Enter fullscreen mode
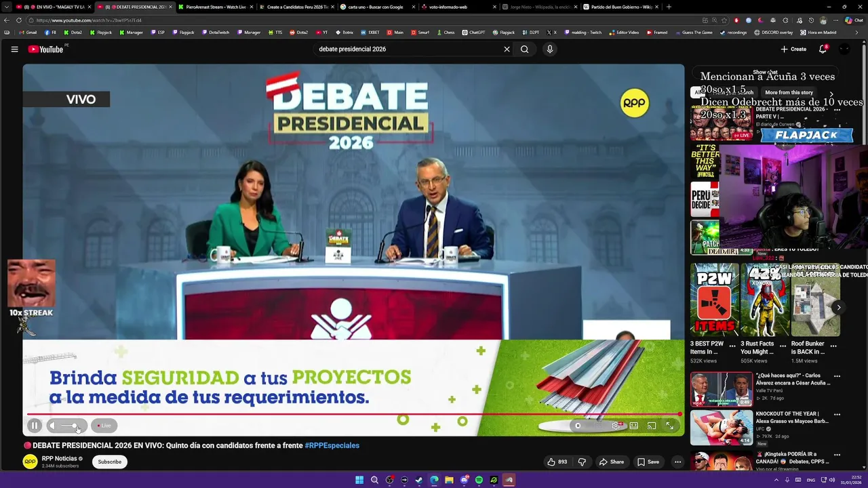Viewport: 868px width, 488px height. point(669,426)
